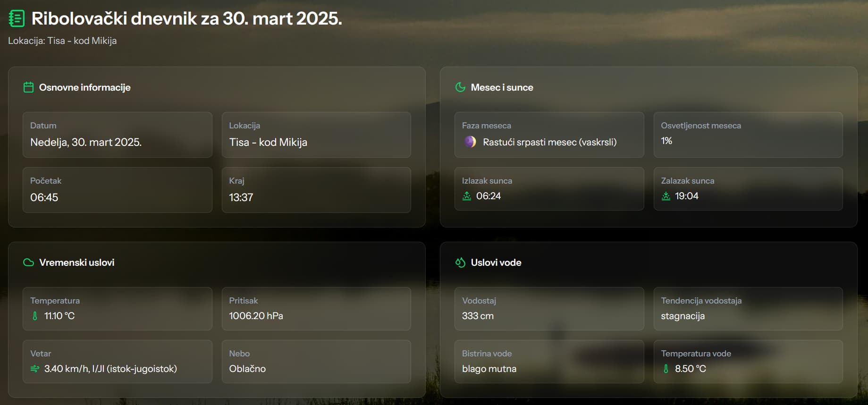Click the wind icon beside 3.40 km/h
The height and width of the screenshot is (405, 868).
[x=35, y=369]
